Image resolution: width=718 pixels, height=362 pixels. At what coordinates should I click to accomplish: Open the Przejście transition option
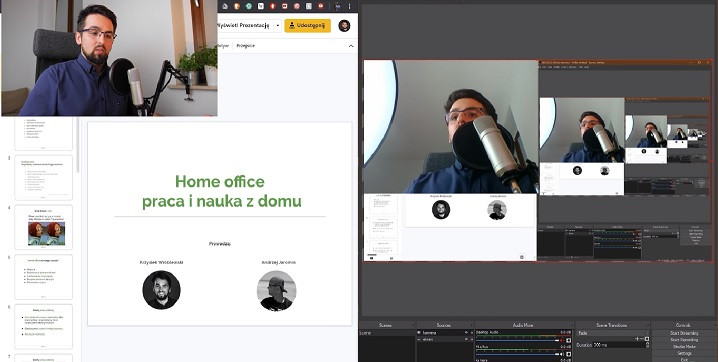[245, 46]
